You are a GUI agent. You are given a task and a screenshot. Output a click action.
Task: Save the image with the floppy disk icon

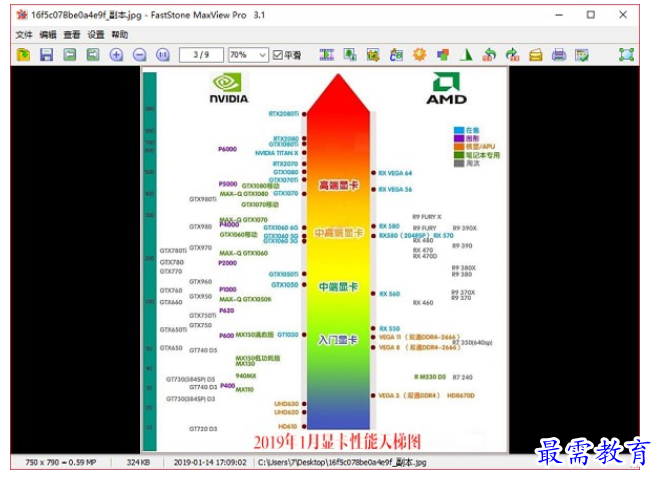(46, 55)
